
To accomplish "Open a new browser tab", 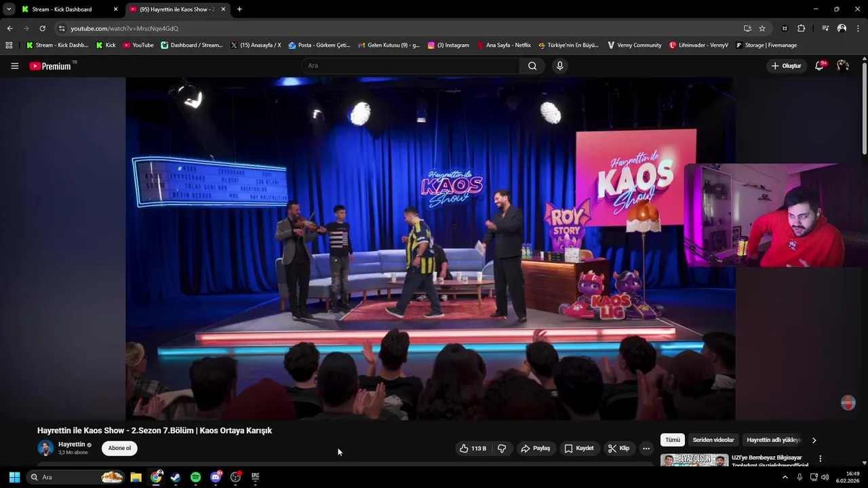I will pyautogui.click(x=239, y=9).
